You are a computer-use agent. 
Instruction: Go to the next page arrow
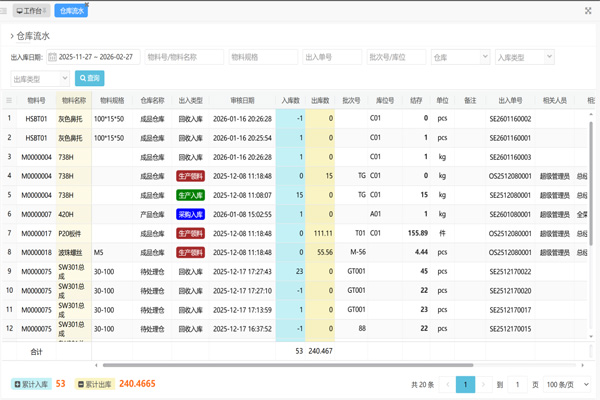(x=483, y=384)
